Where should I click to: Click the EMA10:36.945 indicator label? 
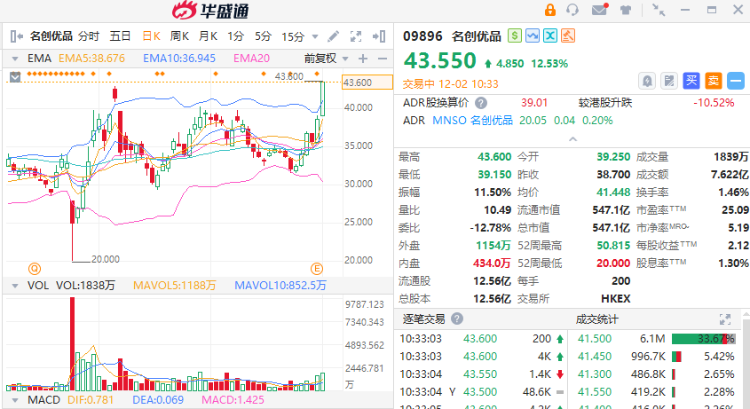(x=179, y=58)
